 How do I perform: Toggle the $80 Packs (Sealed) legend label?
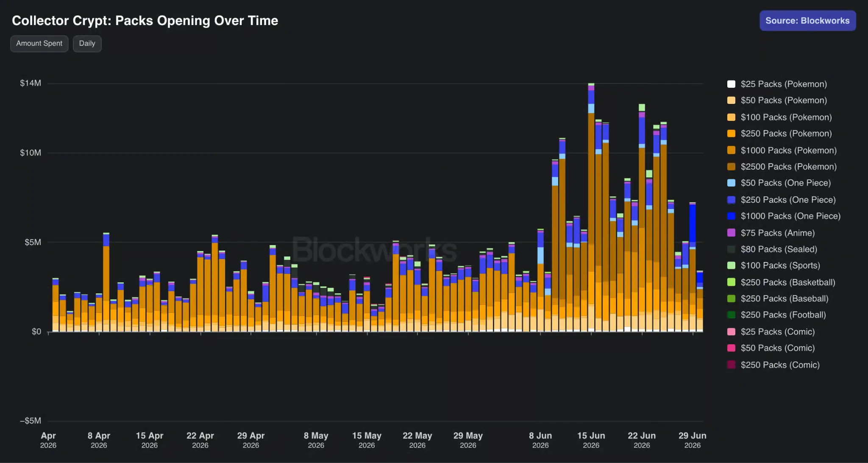coord(779,249)
